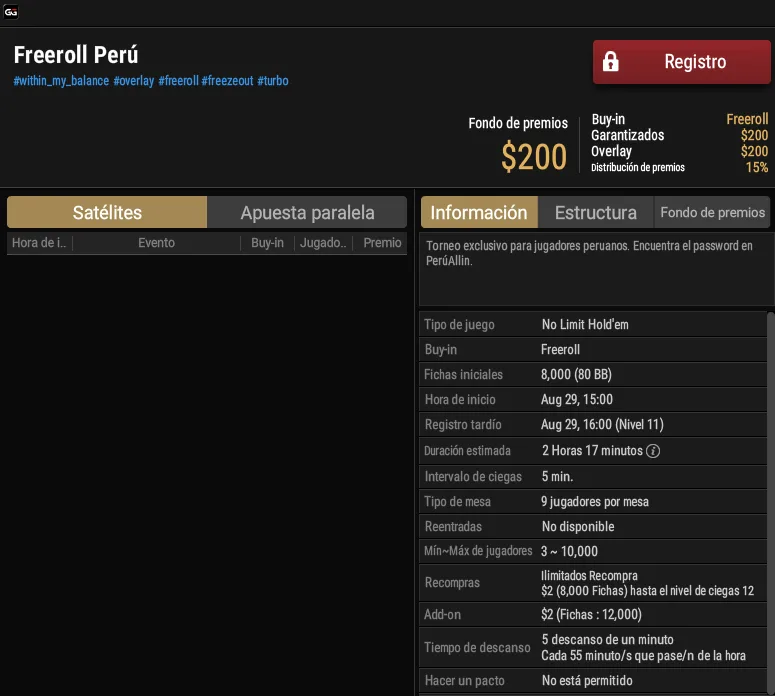Viewport: 775px width, 696px height.
Task: Click the #freezeout hashtag
Action: coord(227,81)
